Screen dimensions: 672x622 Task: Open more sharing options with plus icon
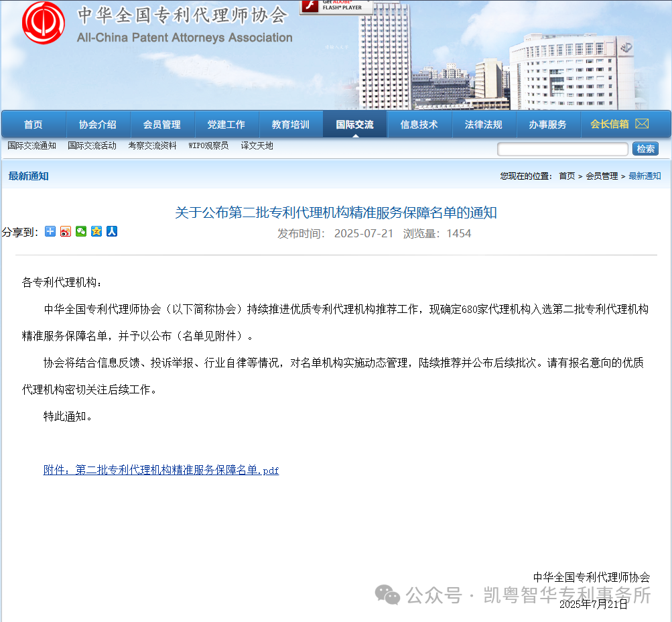tap(50, 231)
